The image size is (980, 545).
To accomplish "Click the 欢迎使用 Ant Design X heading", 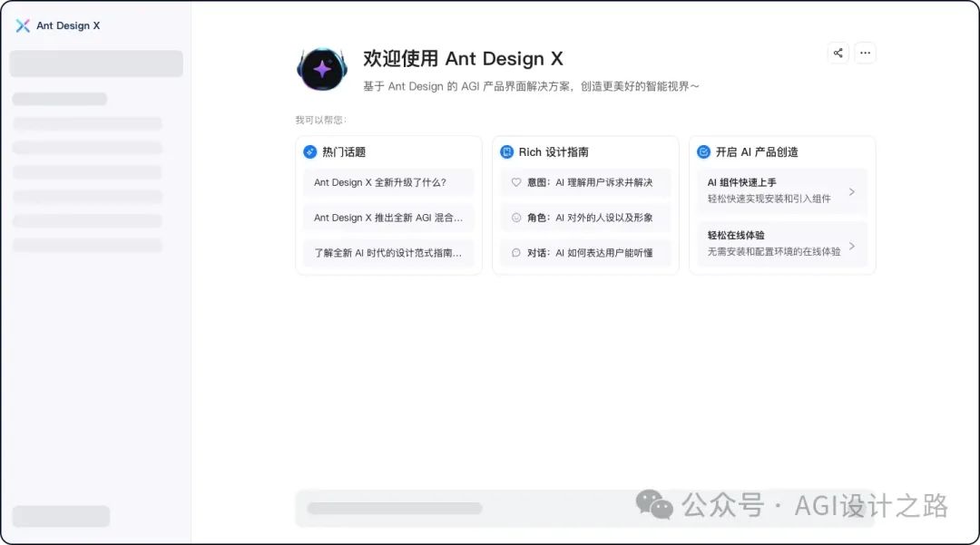I will (463, 59).
